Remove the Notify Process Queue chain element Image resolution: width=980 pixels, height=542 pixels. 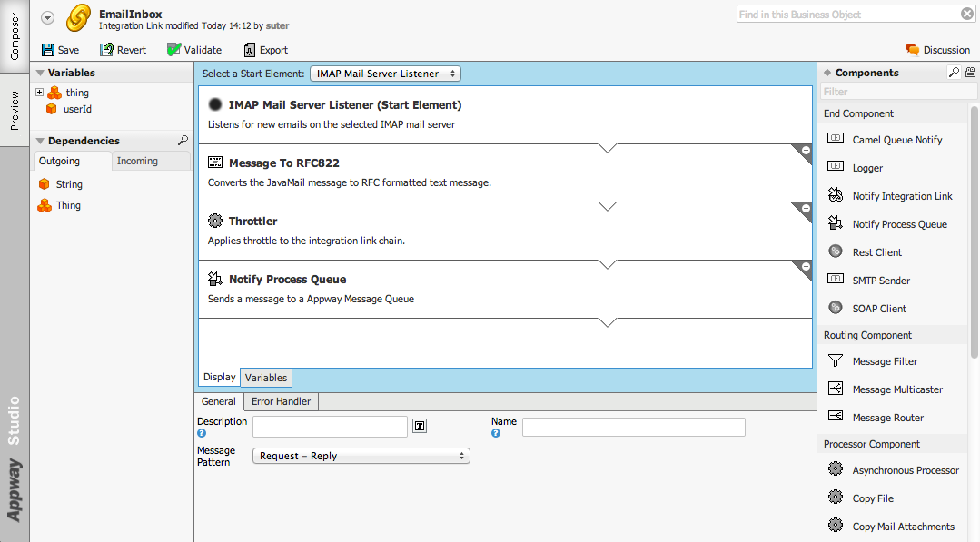[806, 267]
